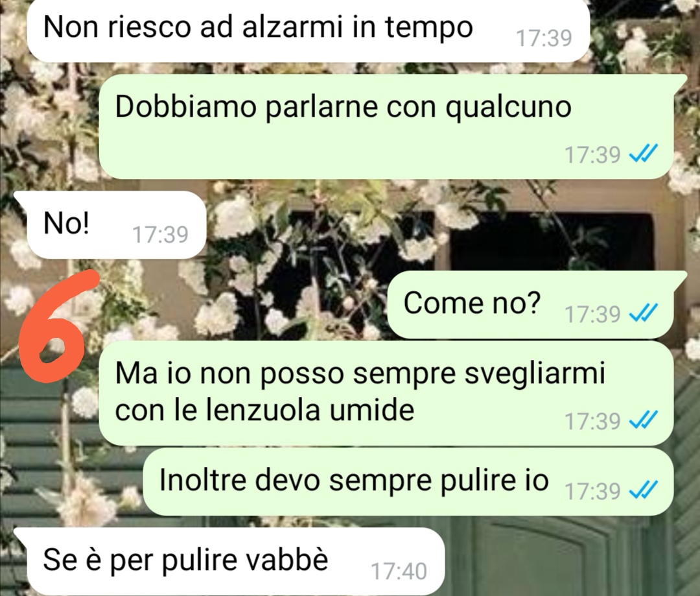Click the timestamp beside "Come no?"
Image resolution: width=700 pixels, height=596 pixels.
point(593,314)
